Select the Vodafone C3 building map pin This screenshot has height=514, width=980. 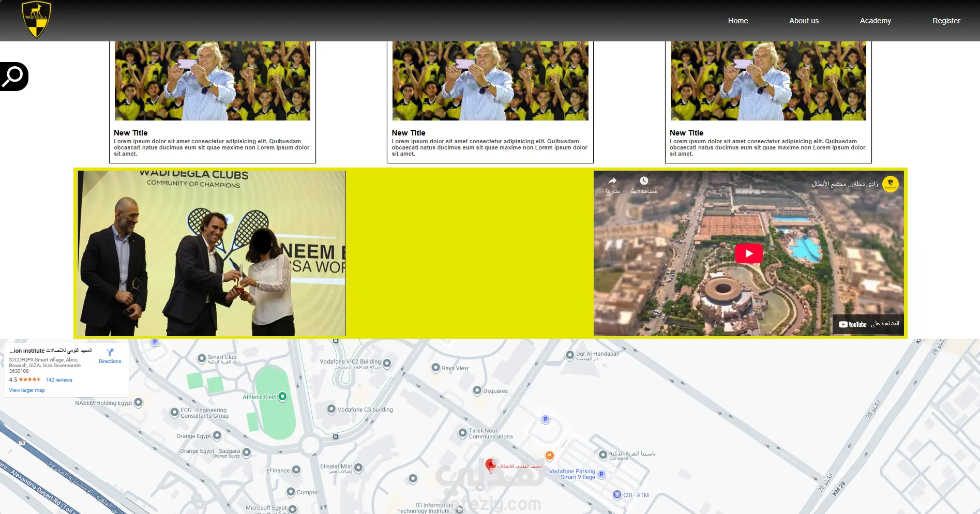point(331,409)
